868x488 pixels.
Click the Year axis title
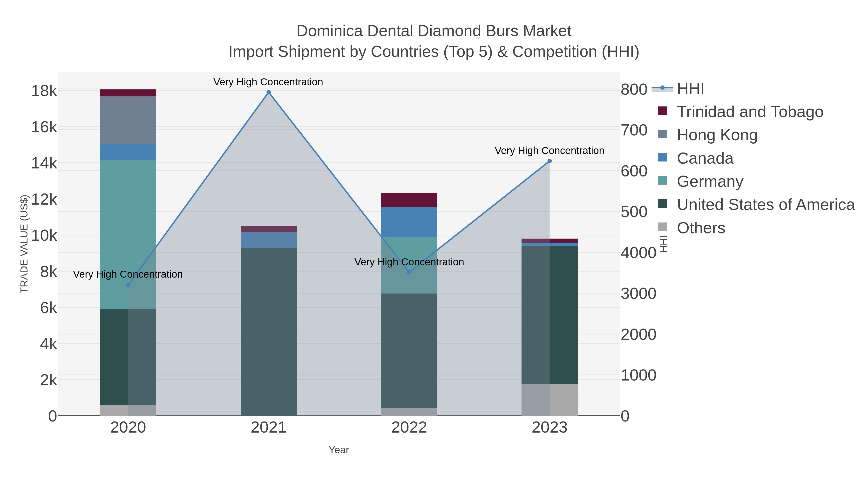[339, 450]
